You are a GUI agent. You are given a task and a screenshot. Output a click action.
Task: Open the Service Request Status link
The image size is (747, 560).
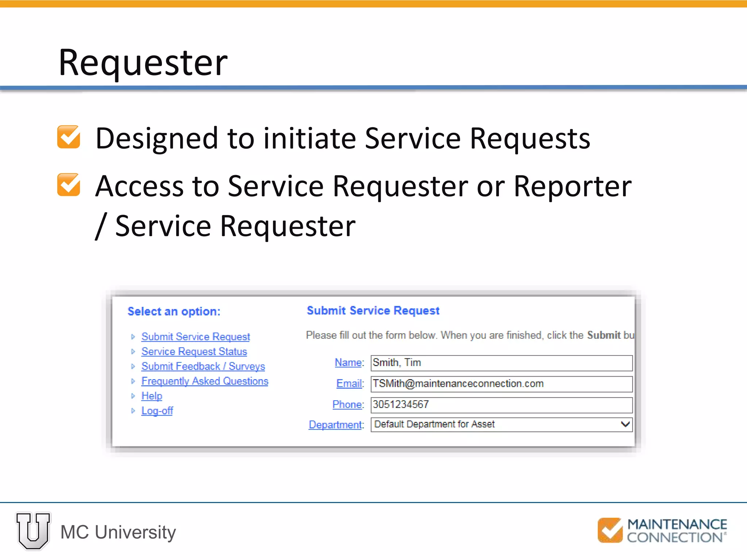pos(194,351)
